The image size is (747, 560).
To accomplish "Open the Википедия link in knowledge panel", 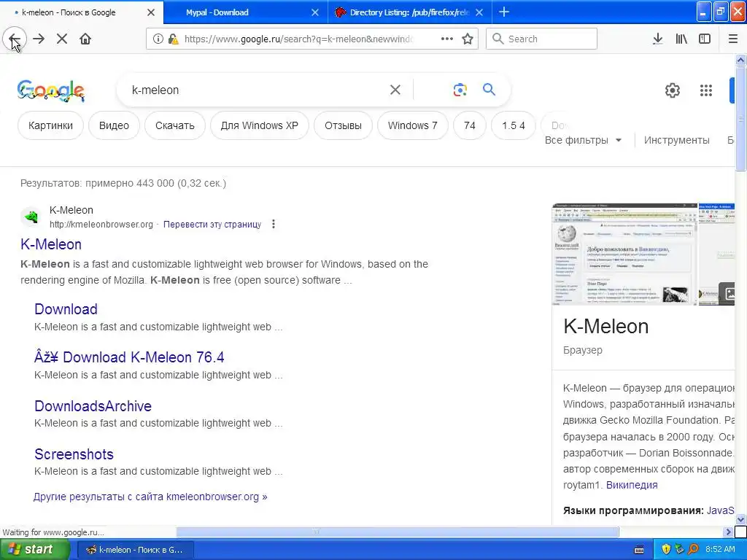I will tap(632, 485).
